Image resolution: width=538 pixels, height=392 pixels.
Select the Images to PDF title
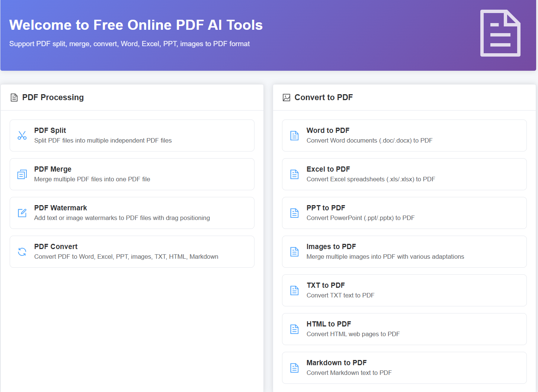[x=331, y=246]
